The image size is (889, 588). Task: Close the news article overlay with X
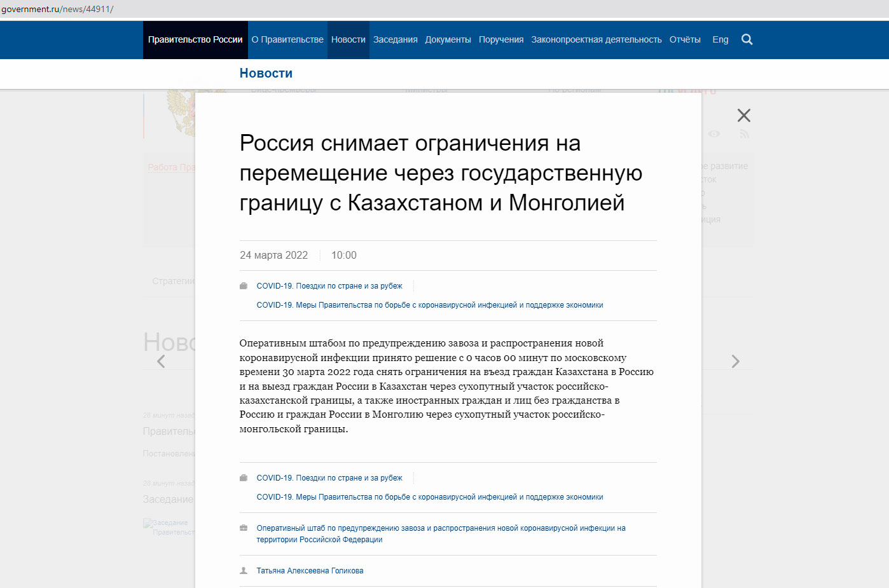tap(743, 115)
